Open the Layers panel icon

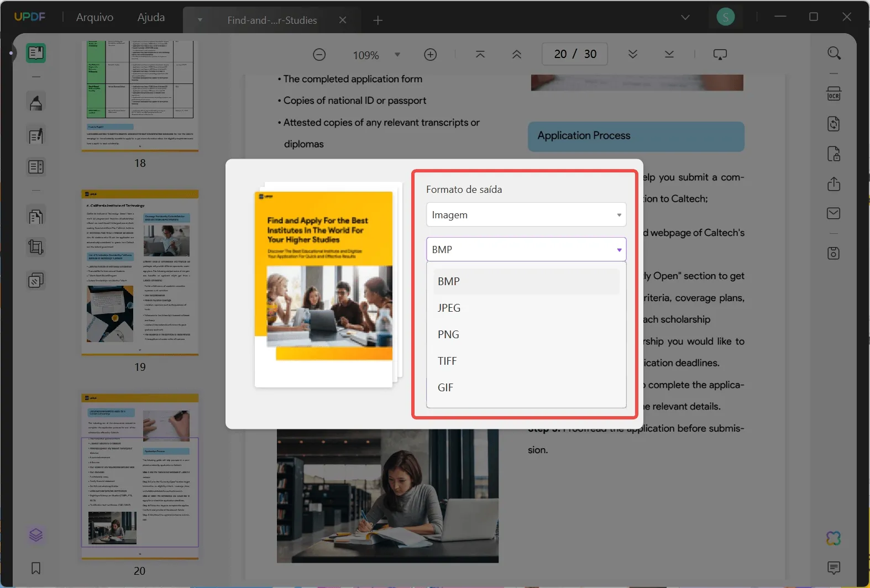click(x=36, y=535)
